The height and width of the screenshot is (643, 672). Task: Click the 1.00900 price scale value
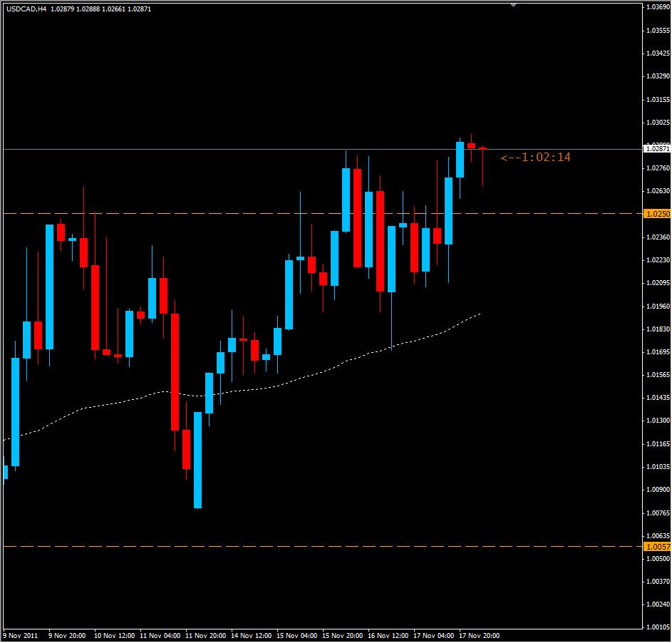tap(658, 490)
